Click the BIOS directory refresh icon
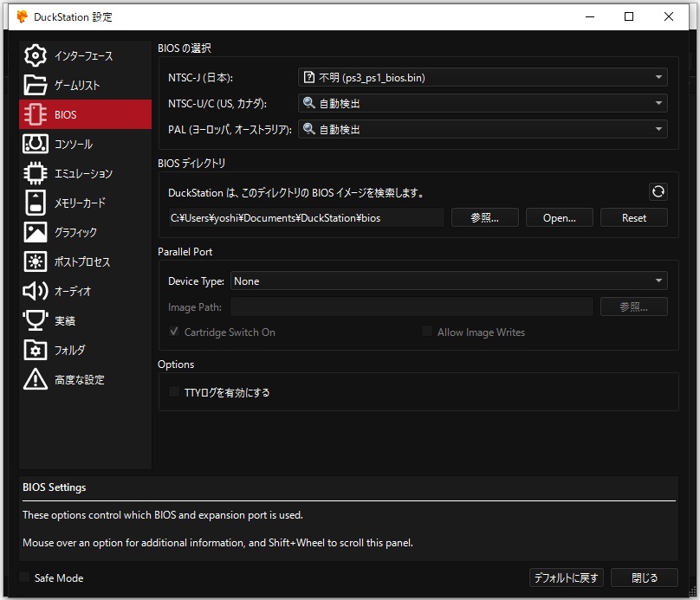 (658, 192)
